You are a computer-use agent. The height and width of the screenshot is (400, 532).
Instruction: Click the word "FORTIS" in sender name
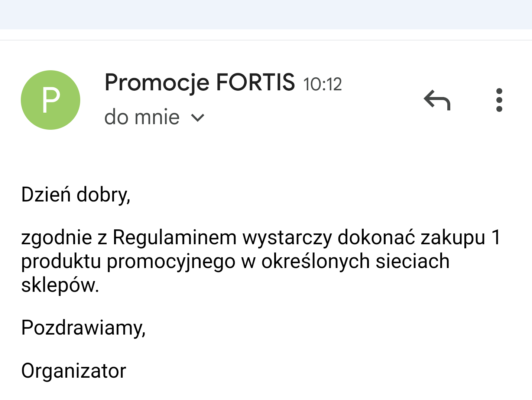point(255,83)
